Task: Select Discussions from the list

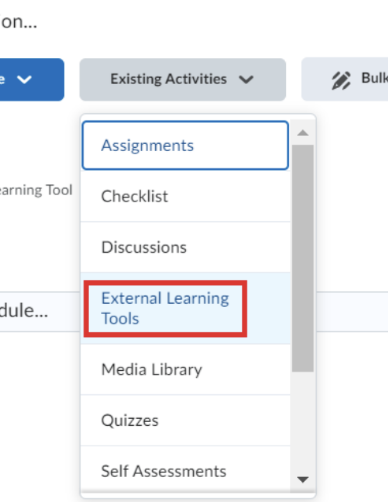Action: point(185,247)
